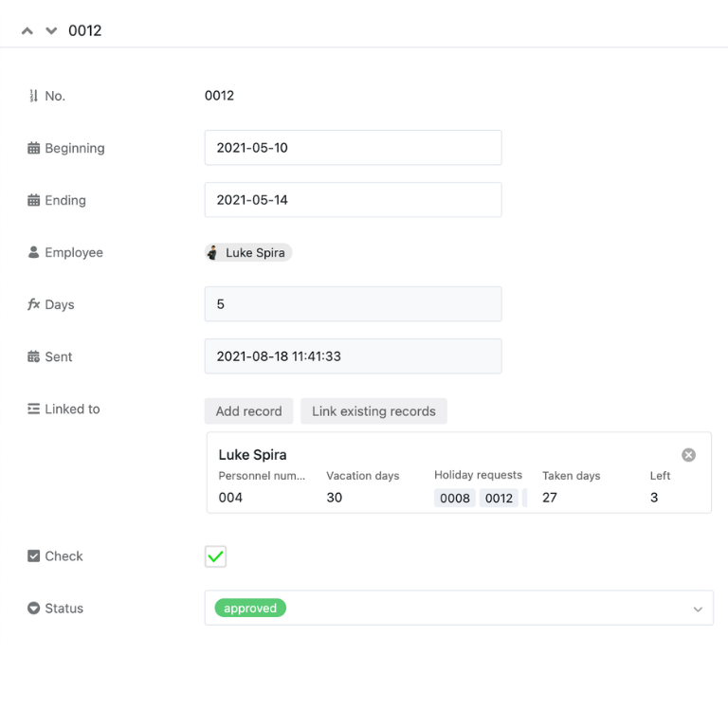Click the Vacation days column header
Screen dimensions: 728x710
click(x=363, y=476)
